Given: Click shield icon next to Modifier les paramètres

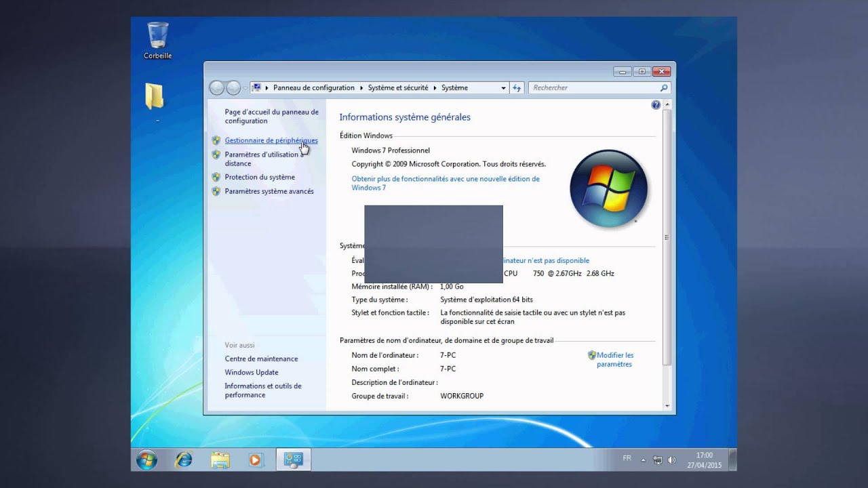Looking at the screenshot, I should [591, 355].
